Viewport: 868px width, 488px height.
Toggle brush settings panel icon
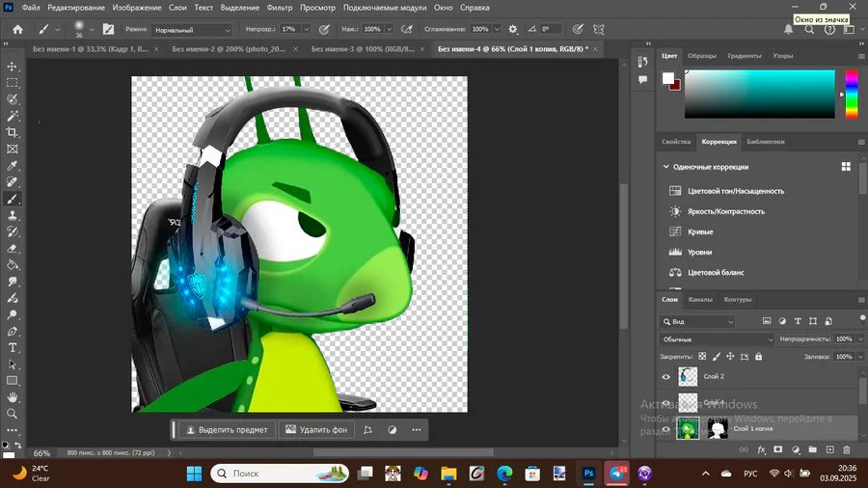tap(108, 29)
